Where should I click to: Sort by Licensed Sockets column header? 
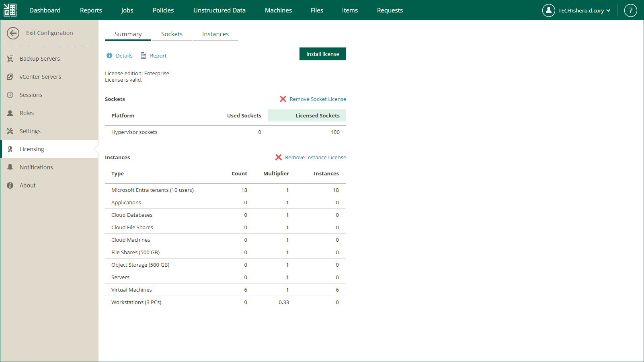tap(317, 115)
